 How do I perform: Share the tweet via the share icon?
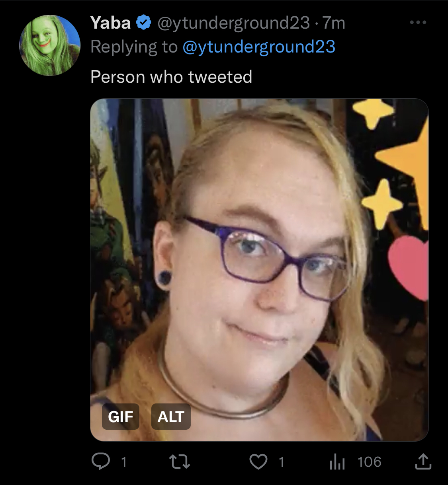pyautogui.click(x=423, y=462)
